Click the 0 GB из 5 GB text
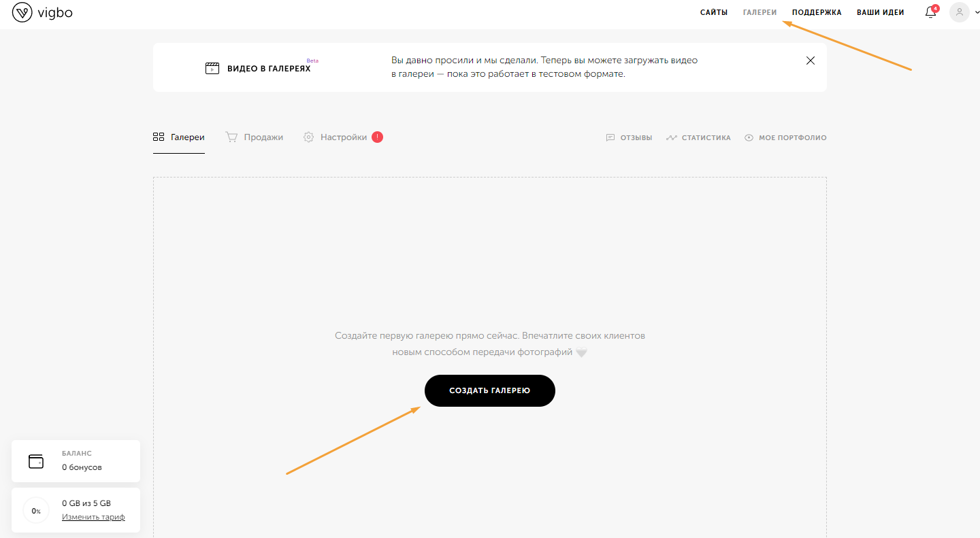The image size is (980, 538). (x=86, y=503)
